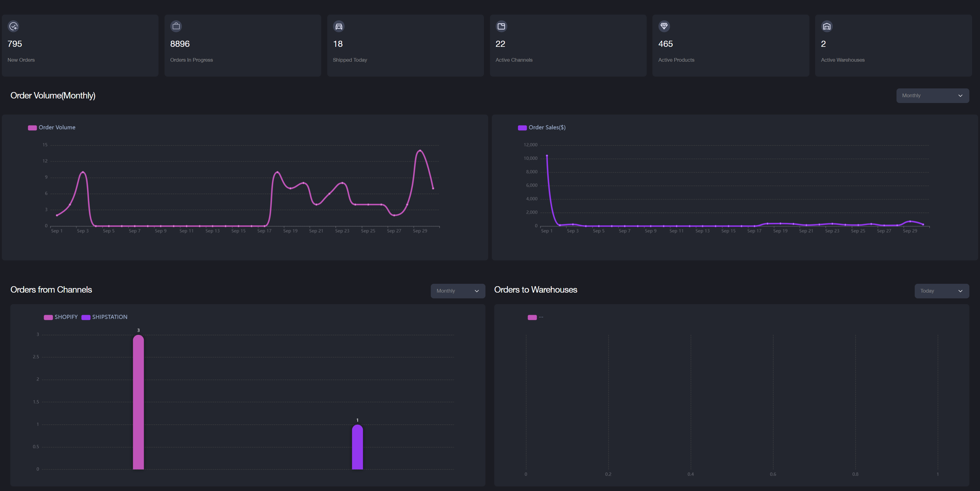This screenshot has height=491, width=980.
Task: Click the warehouse icon above Active Warehouses
Action: coord(827,26)
